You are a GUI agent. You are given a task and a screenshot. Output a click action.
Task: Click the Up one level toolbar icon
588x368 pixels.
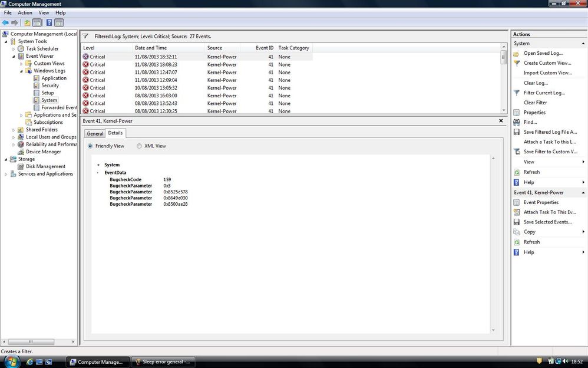[27, 23]
